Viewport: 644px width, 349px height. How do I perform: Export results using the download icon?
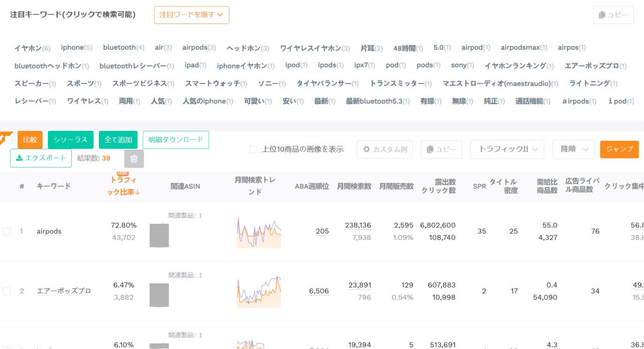point(40,158)
